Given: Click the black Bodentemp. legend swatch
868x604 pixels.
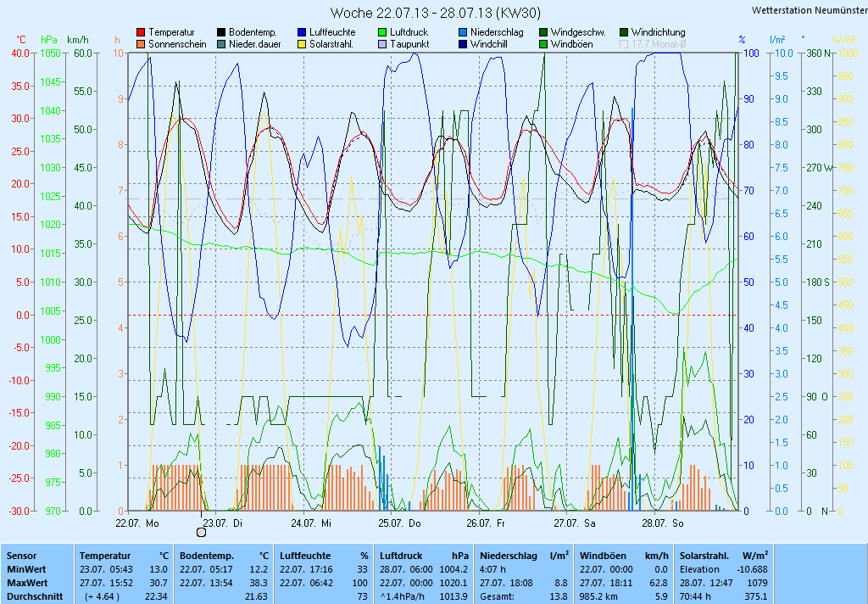Looking at the screenshot, I should click(221, 33).
